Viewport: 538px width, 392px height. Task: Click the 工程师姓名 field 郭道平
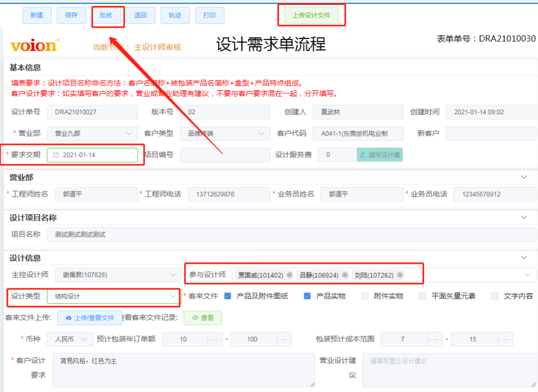[x=96, y=194]
